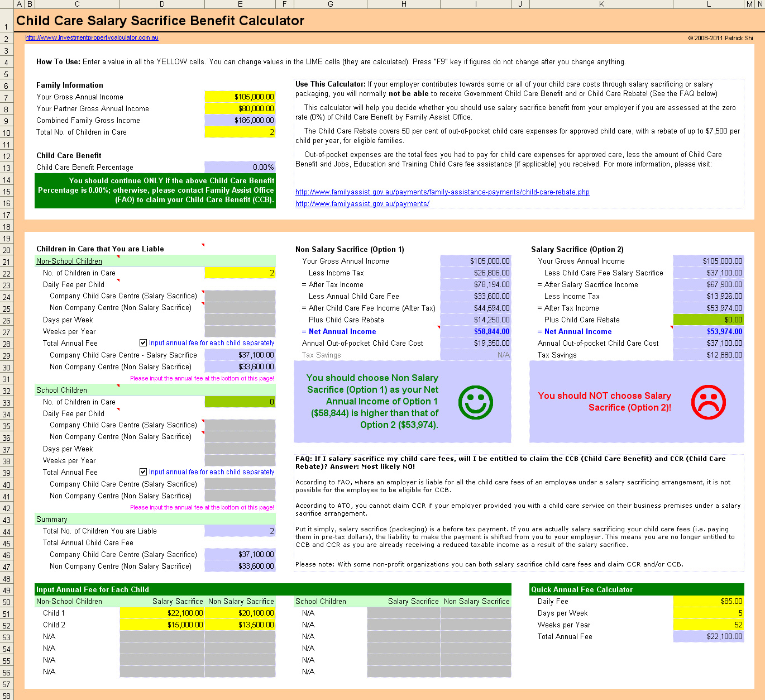Click Total No. of Children You are Liable value
This screenshot has height=700, width=765.
click(x=240, y=531)
